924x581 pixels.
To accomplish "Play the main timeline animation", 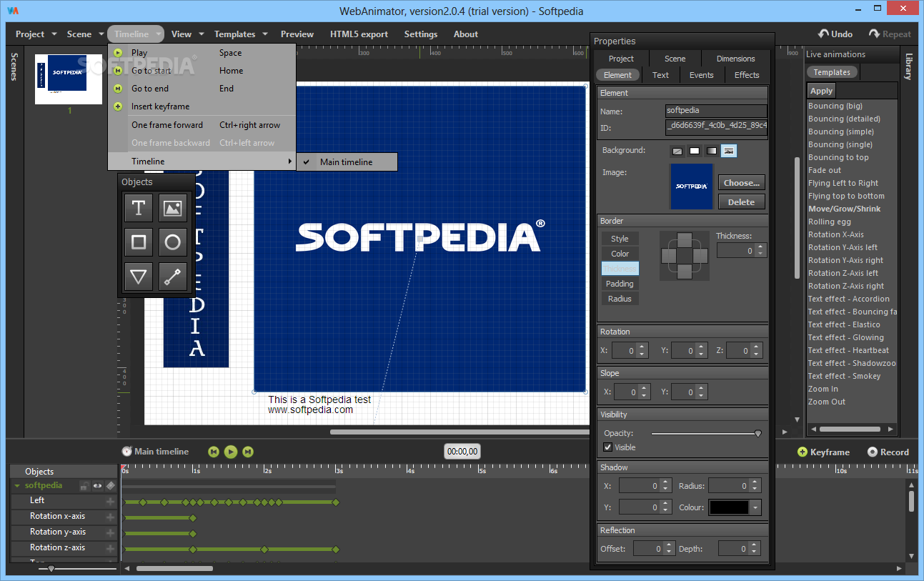I will tap(230, 452).
